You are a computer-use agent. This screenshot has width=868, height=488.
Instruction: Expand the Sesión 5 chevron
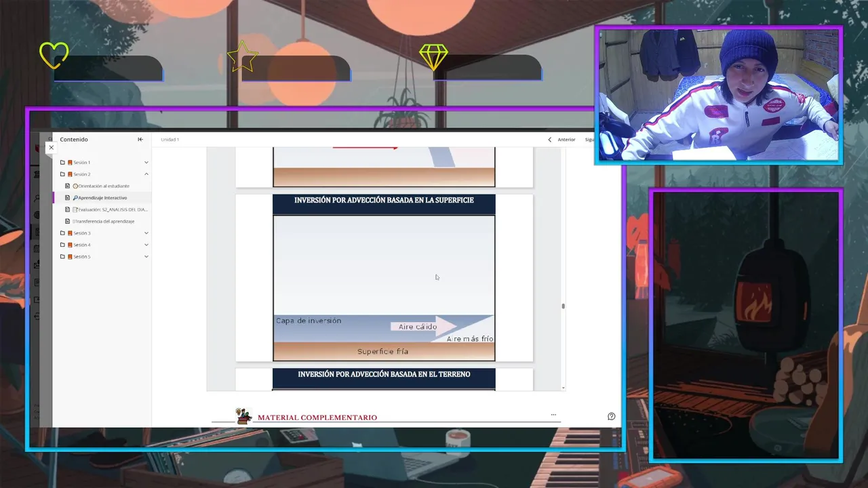[x=146, y=257]
